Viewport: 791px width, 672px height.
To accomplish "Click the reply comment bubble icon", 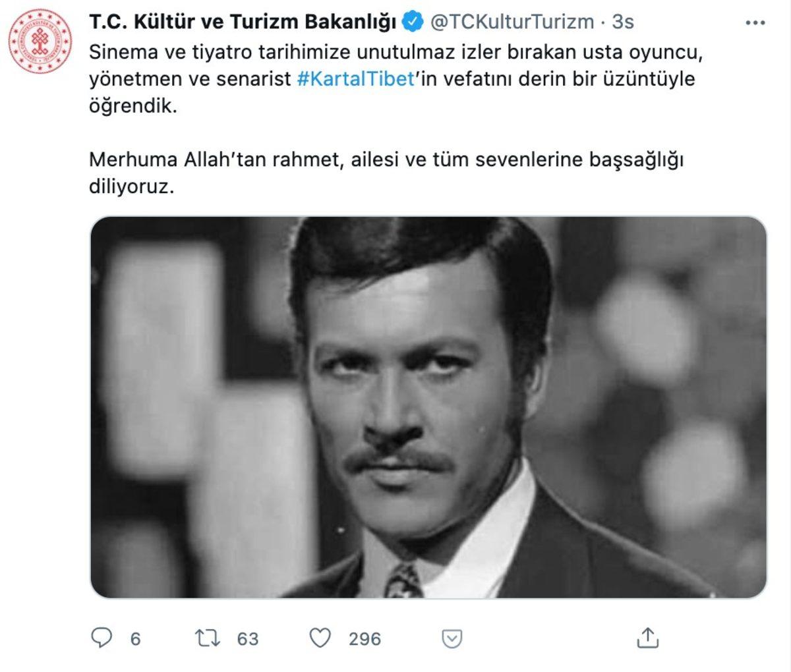I will (x=102, y=638).
